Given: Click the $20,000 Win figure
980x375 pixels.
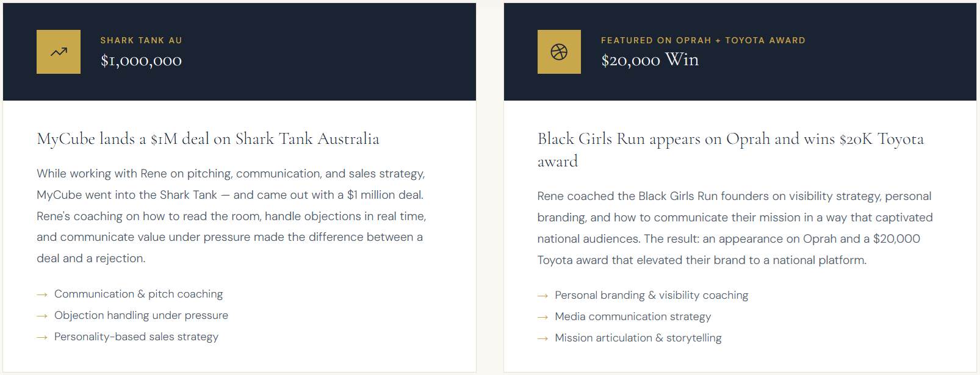Looking at the screenshot, I should click(x=650, y=60).
